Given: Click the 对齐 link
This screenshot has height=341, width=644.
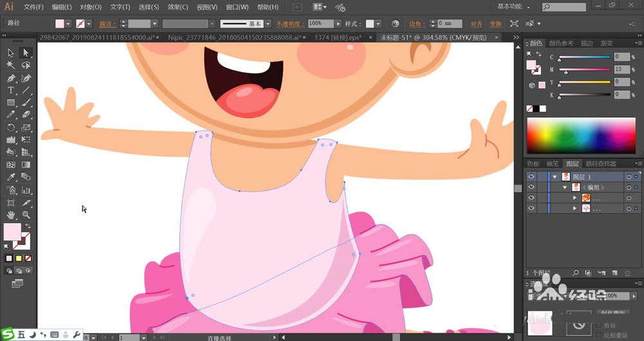Looking at the screenshot, I should click(x=476, y=24).
